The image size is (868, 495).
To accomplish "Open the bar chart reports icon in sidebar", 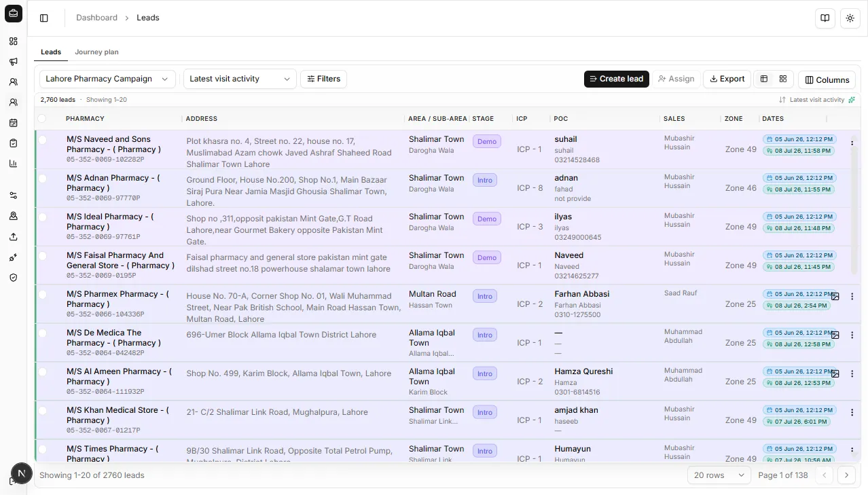I will click(x=13, y=164).
